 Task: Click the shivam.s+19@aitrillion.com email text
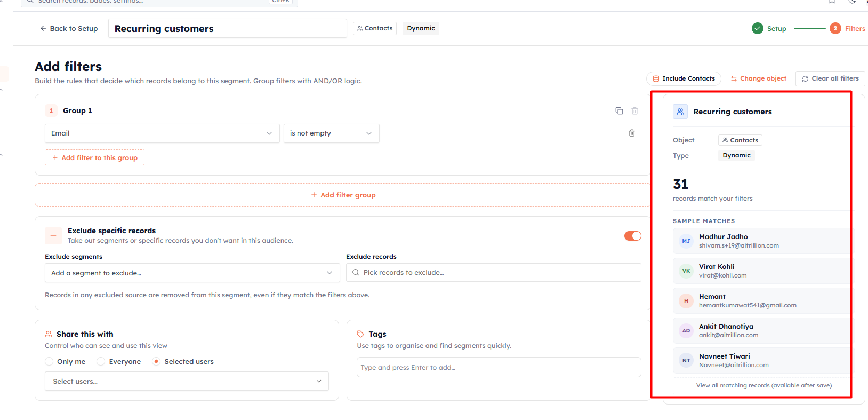click(738, 245)
